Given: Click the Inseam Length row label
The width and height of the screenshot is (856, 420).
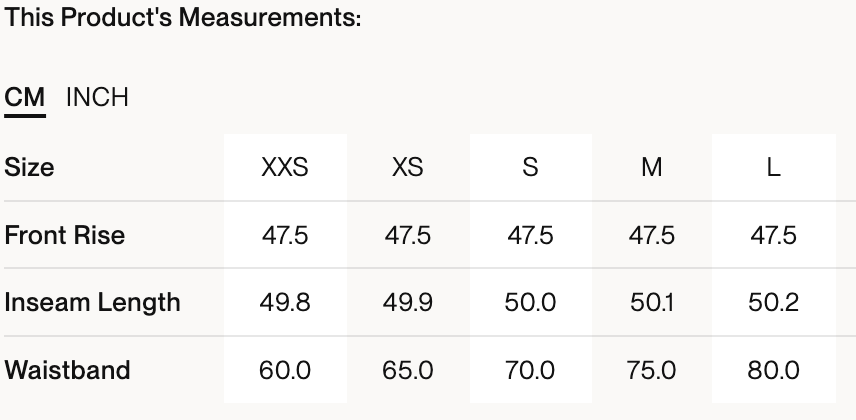Looking at the screenshot, I should point(93,303).
